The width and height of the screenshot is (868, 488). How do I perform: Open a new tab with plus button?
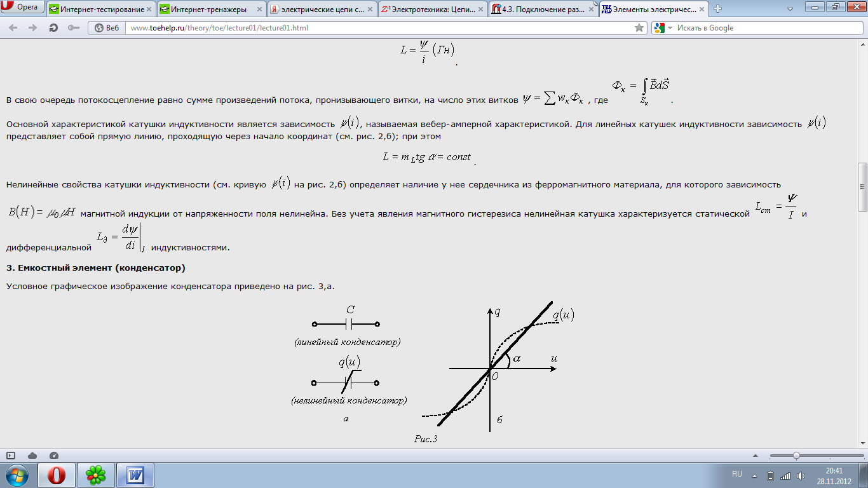coord(717,9)
